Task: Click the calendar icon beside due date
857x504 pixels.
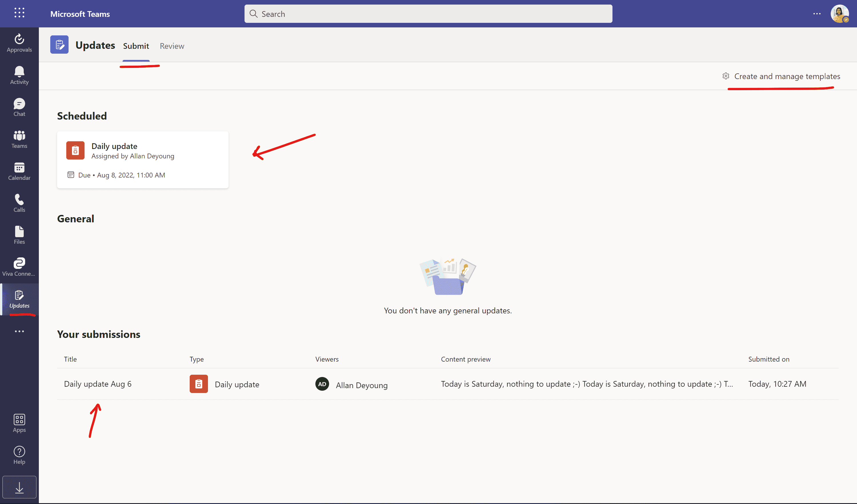Action: click(71, 175)
